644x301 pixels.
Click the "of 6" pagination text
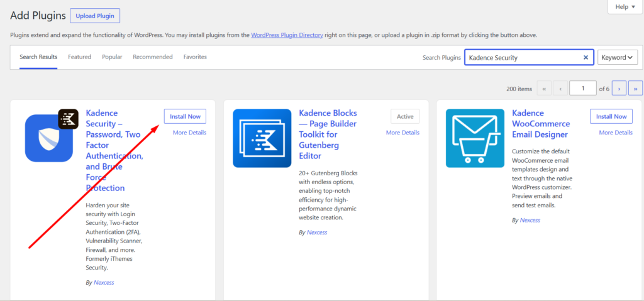604,89
